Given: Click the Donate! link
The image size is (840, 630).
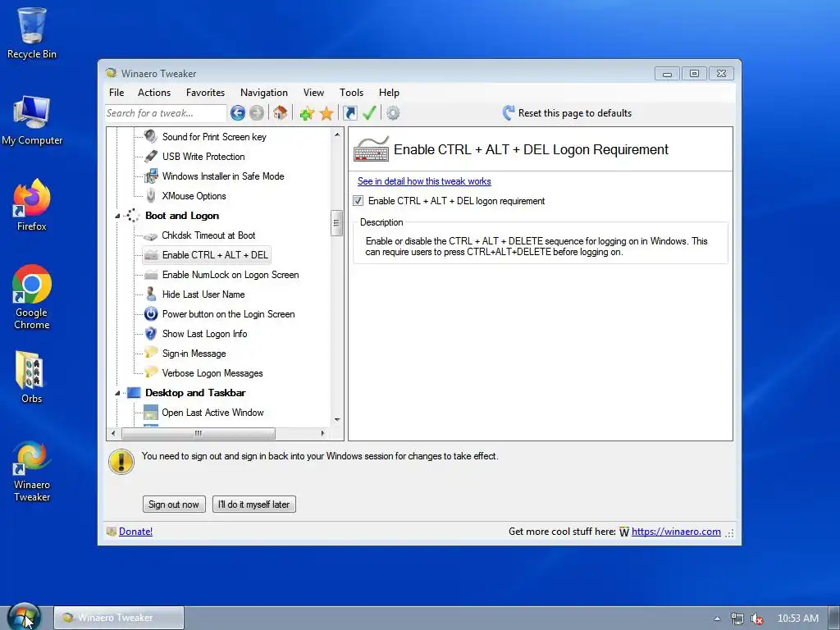Looking at the screenshot, I should click(x=135, y=532).
